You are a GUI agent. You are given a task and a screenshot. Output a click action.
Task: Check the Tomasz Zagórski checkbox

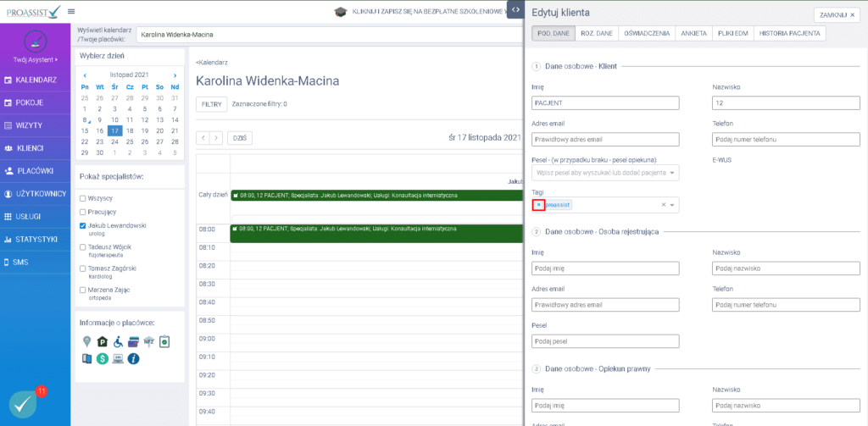point(82,268)
